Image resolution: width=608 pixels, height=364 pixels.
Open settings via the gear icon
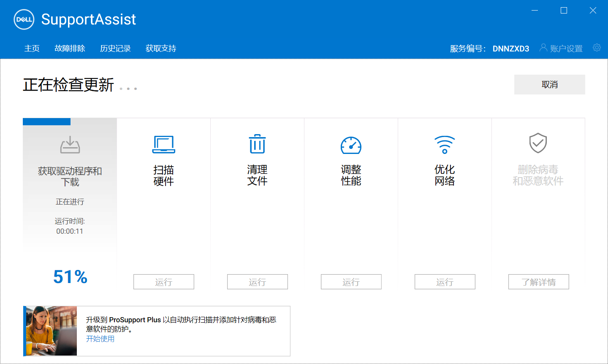tap(597, 48)
